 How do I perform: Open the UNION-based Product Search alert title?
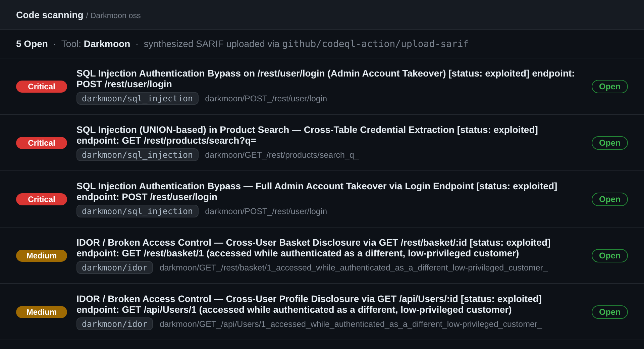pyautogui.click(x=307, y=135)
